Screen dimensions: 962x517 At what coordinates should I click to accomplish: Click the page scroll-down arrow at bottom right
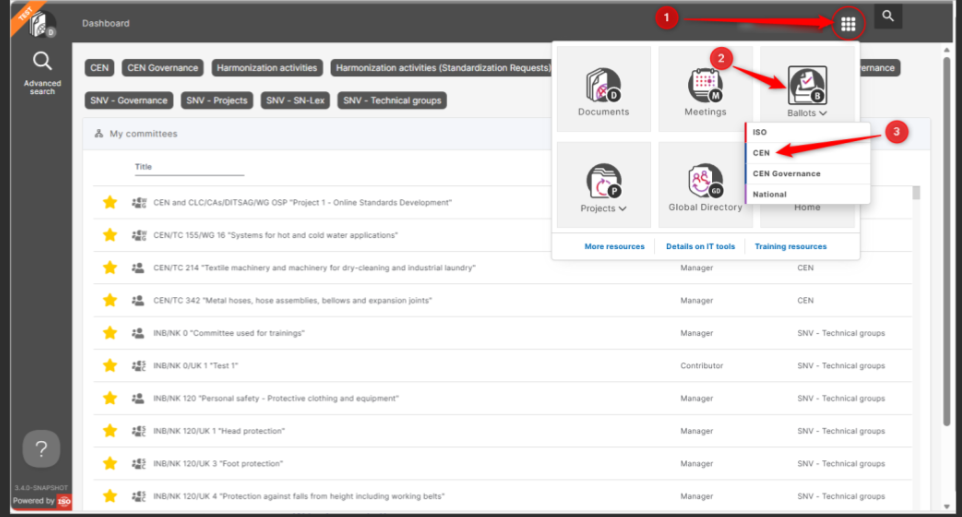[x=947, y=507]
